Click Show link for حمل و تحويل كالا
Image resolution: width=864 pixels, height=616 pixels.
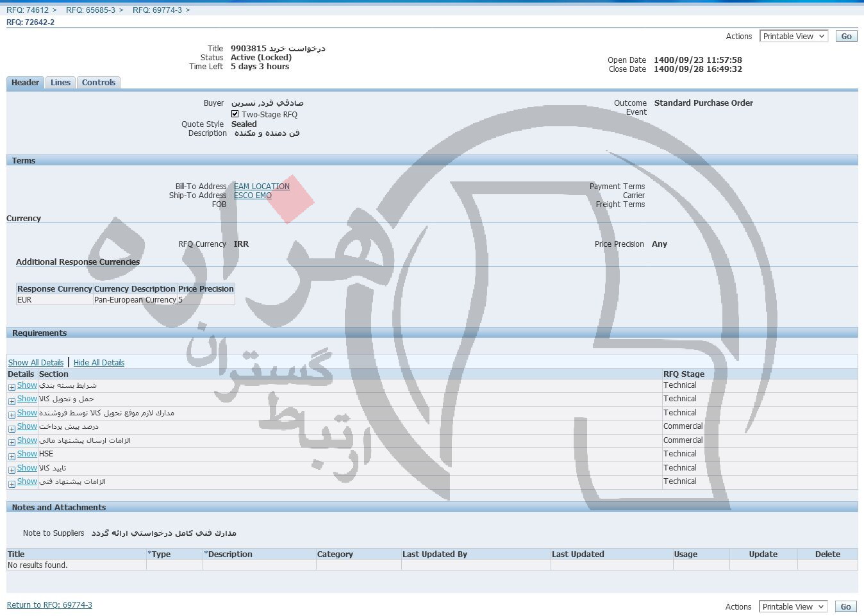[27, 399]
